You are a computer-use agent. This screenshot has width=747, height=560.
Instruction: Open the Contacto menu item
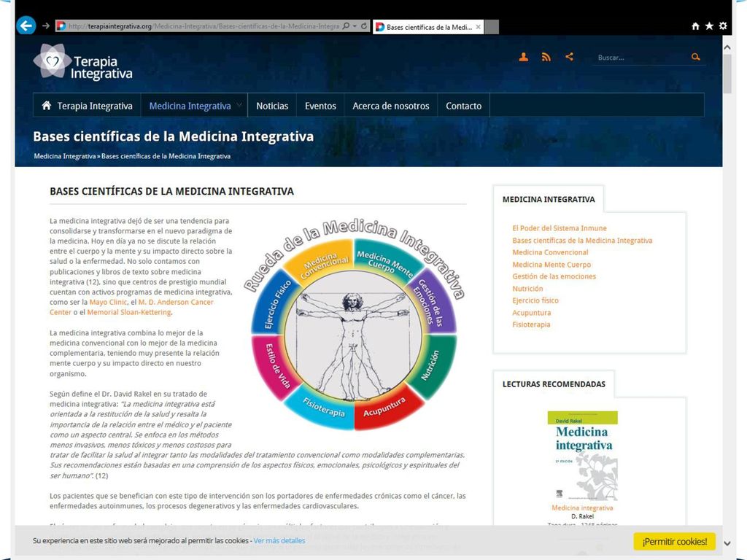[463, 106]
